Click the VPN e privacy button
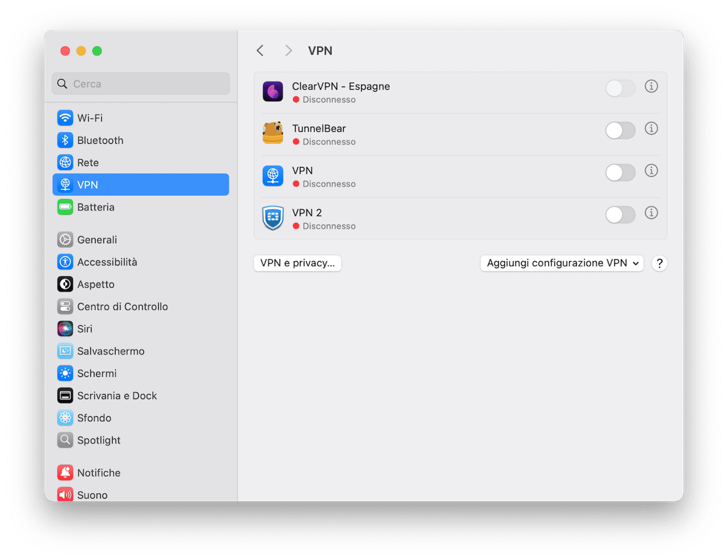This screenshot has width=728, height=560. tap(298, 264)
